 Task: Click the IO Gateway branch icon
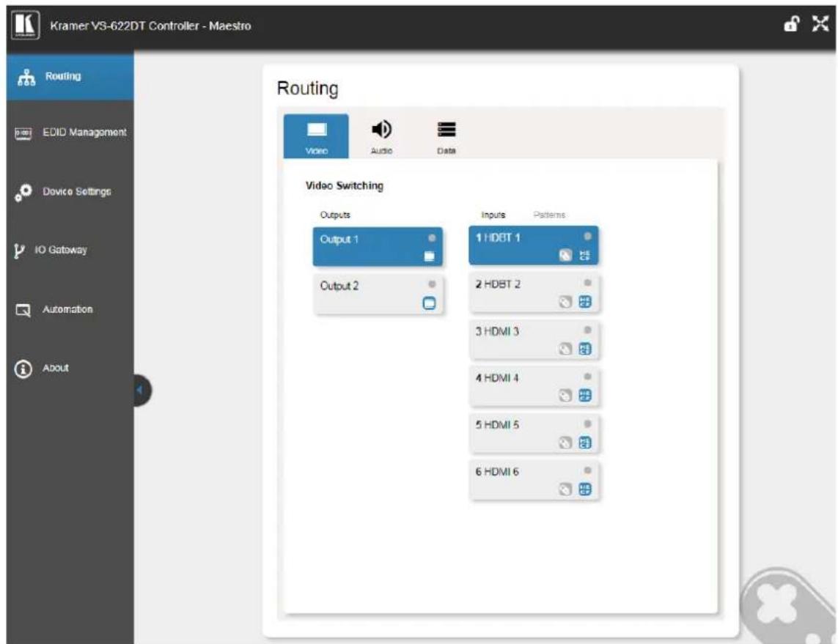click(19, 251)
